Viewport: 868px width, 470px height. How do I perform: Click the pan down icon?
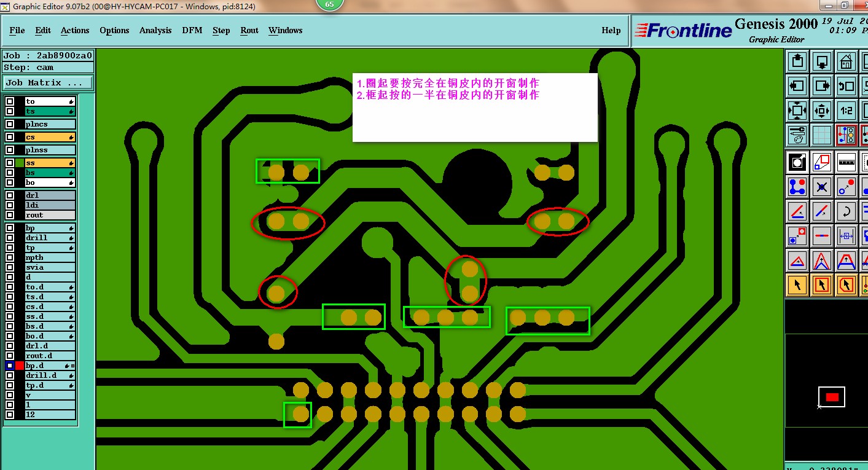tap(822, 61)
